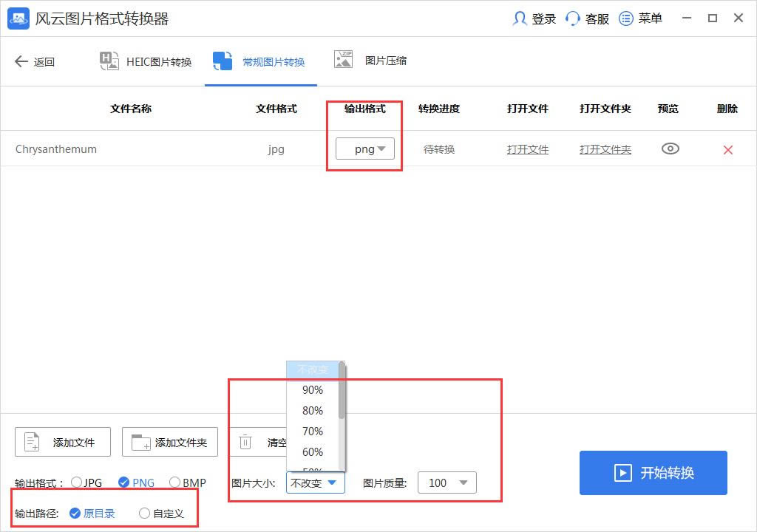Open customer service via headset icon
757x532 pixels.
[x=573, y=18]
